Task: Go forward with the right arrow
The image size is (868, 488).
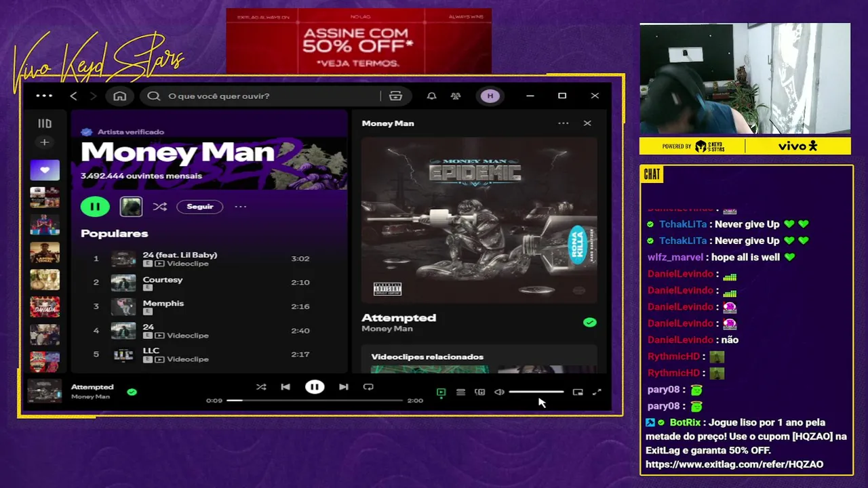Action: (x=94, y=96)
